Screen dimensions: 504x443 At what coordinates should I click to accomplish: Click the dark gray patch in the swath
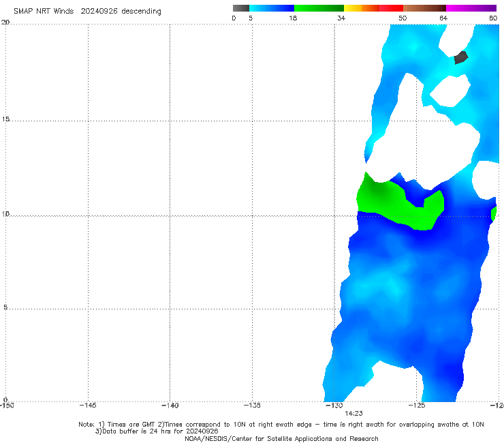(460, 57)
